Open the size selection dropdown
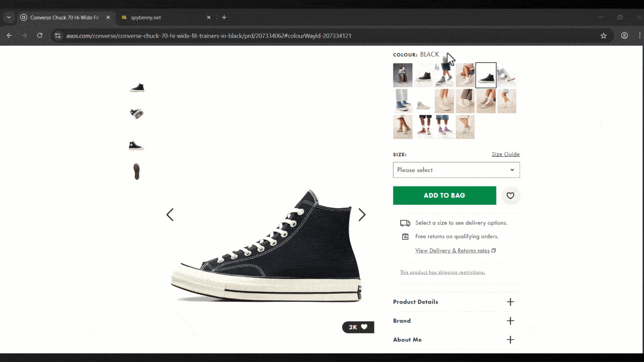 456,170
